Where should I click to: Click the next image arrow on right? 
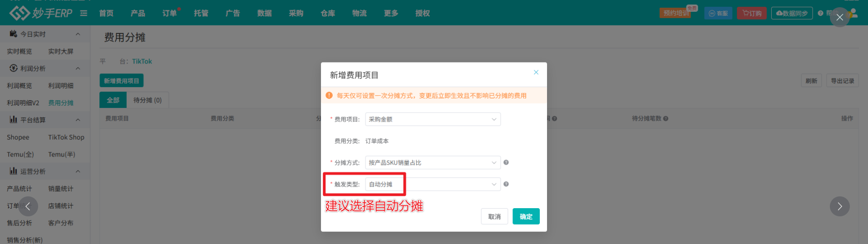839,206
